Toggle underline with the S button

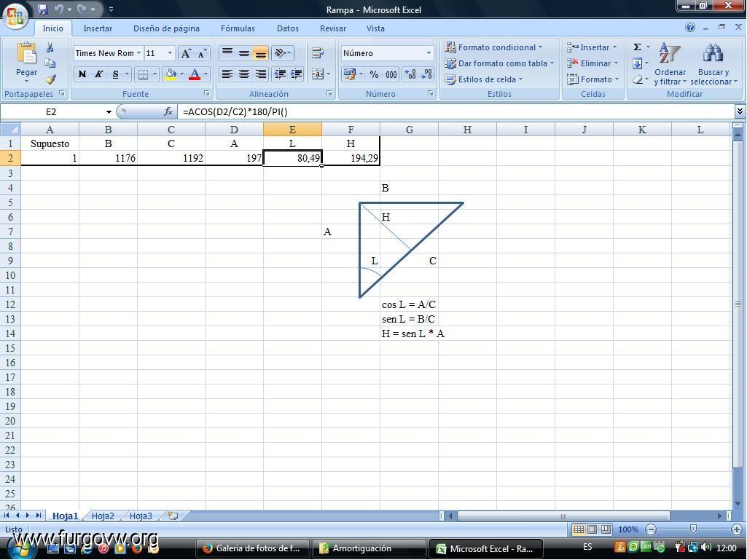coord(115,74)
